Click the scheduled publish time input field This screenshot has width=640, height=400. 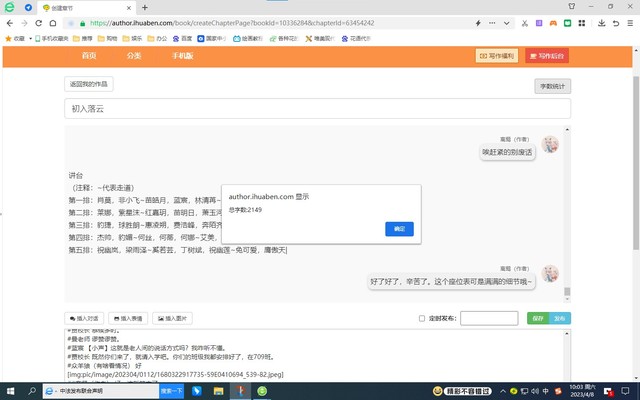point(488,319)
